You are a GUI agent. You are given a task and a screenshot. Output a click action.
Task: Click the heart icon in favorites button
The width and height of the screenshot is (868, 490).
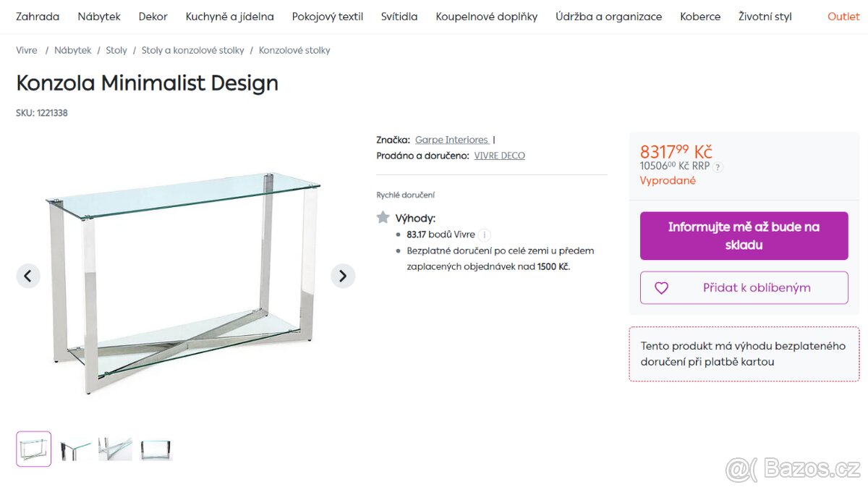click(661, 288)
